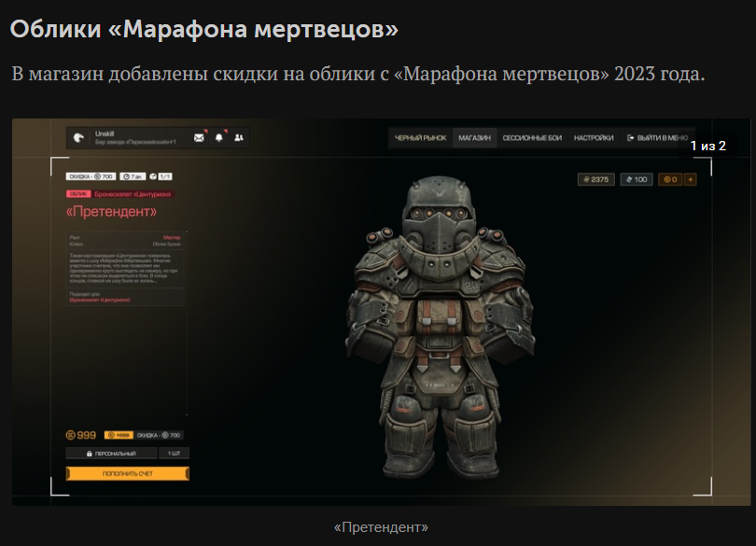Click the Unskill username
756x546 pixels.
pos(105,133)
